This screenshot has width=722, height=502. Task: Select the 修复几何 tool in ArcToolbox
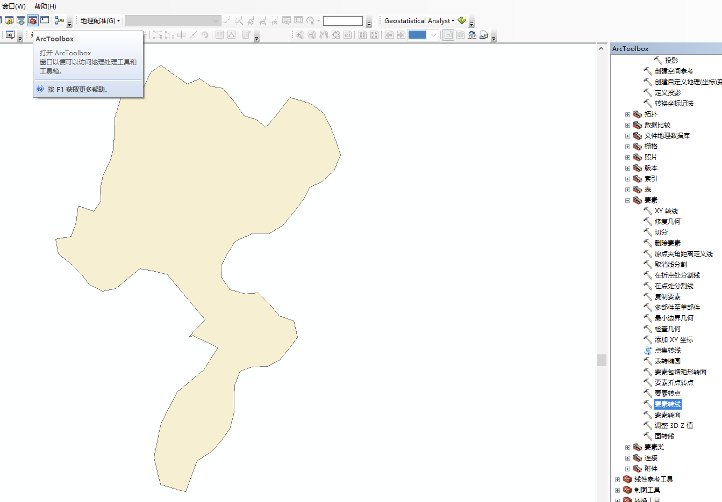[667, 221]
